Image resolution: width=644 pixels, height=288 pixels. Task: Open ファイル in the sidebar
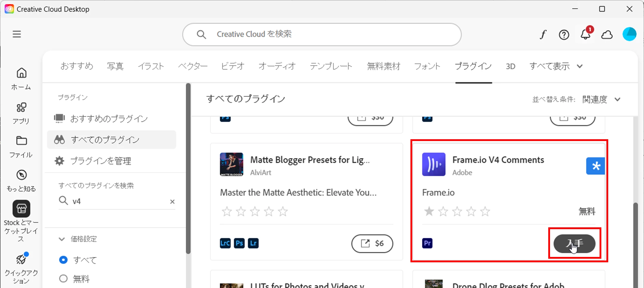21,147
